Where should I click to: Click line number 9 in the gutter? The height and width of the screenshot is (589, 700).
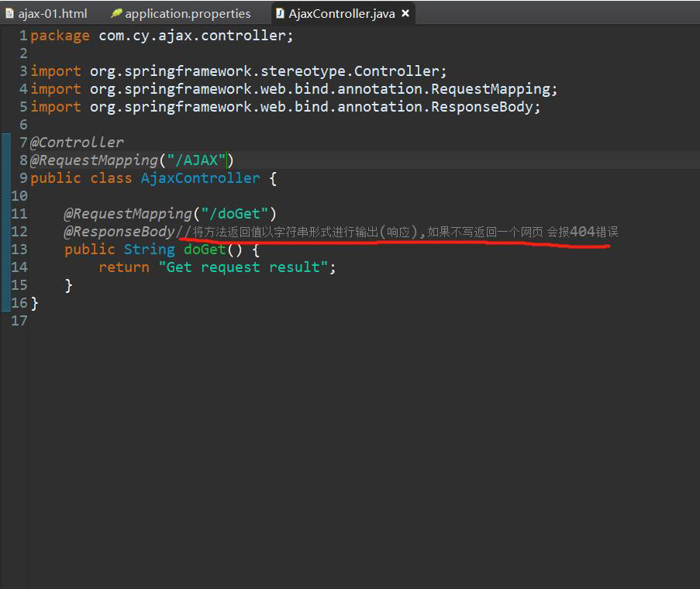coord(23,178)
